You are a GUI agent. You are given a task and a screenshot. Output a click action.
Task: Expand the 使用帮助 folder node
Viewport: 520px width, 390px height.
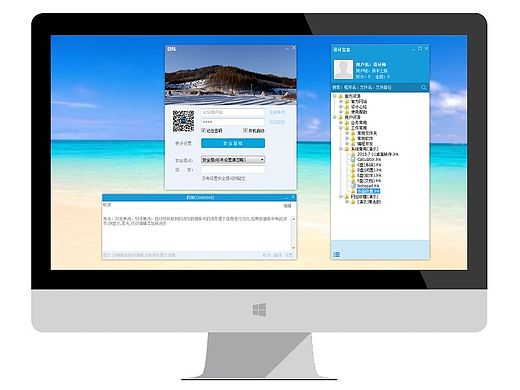click(341, 112)
